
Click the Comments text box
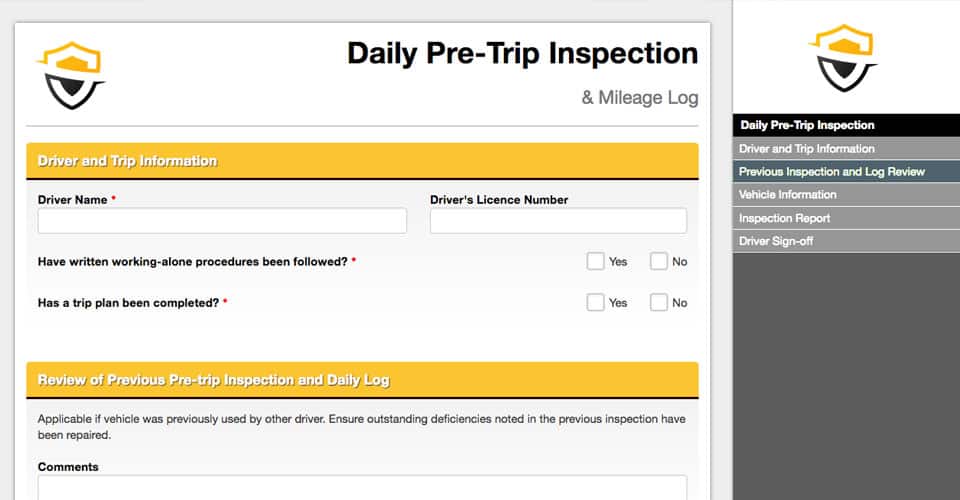[362, 488]
